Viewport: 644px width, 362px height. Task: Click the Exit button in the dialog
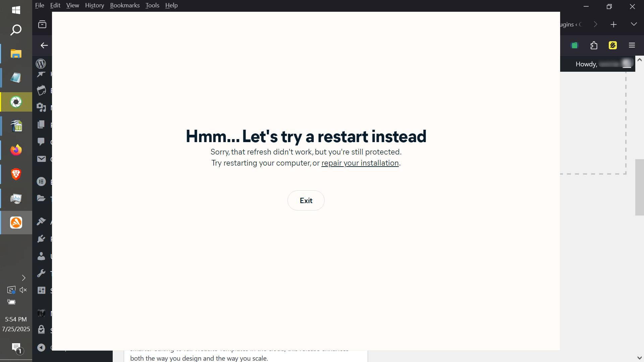pos(306,200)
